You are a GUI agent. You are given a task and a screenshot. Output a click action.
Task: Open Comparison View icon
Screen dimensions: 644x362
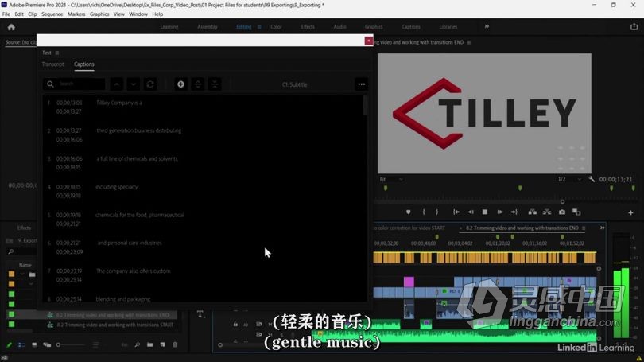(x=576, y=212)
